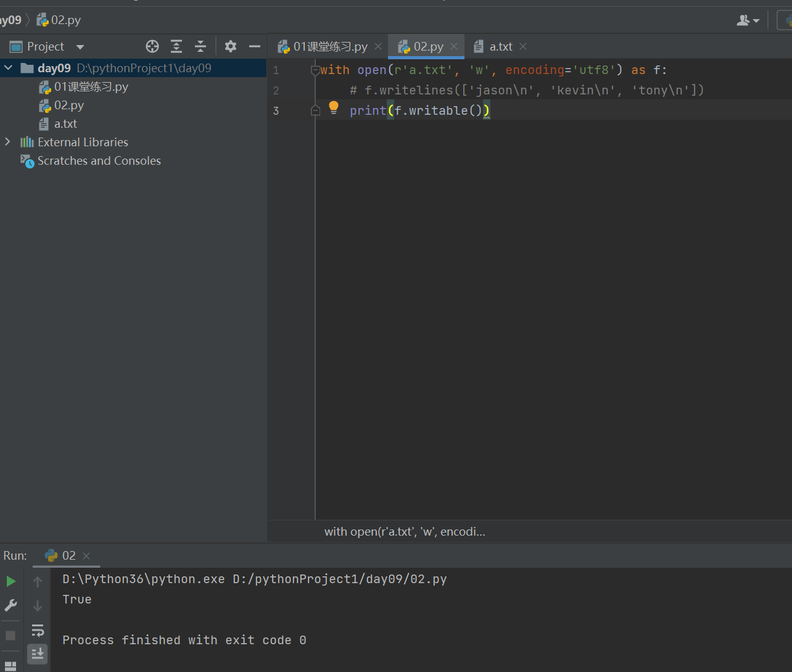
Task: Select 01课堂练习.py in project tree
Action: tap(83, 86)
